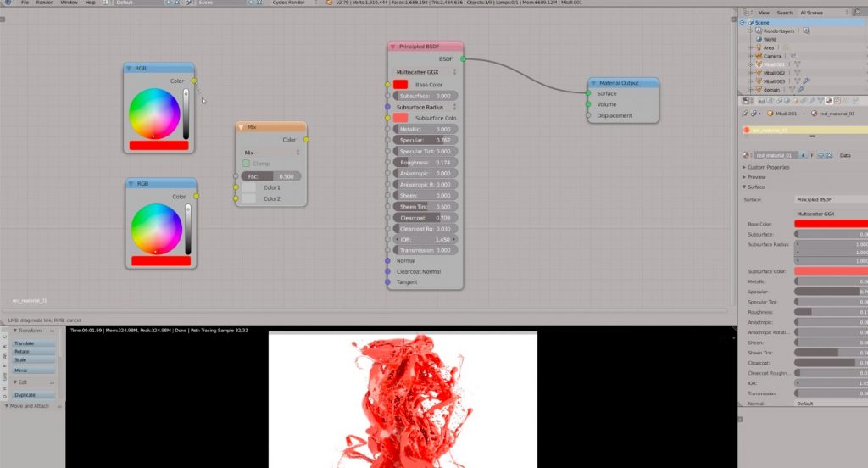This screenshot has height=468, width=868.
Task: Click the pin icon in properties context row
Action: coord(745,114)
